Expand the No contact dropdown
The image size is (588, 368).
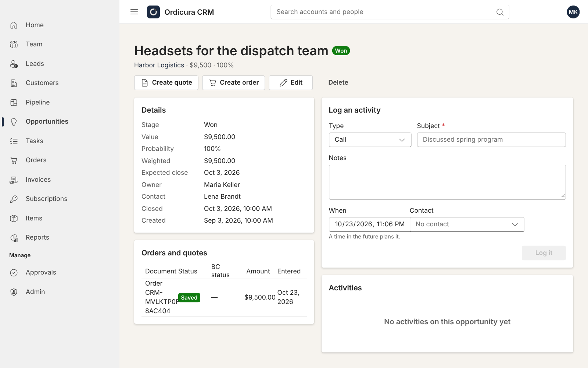point(467,224)
